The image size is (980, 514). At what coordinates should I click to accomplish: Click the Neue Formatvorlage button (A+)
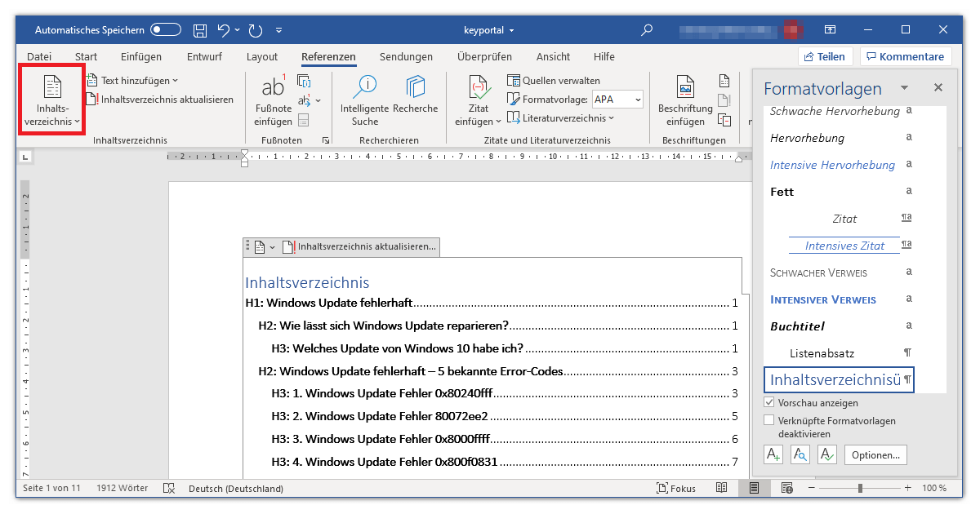click(x=773, y=454)
